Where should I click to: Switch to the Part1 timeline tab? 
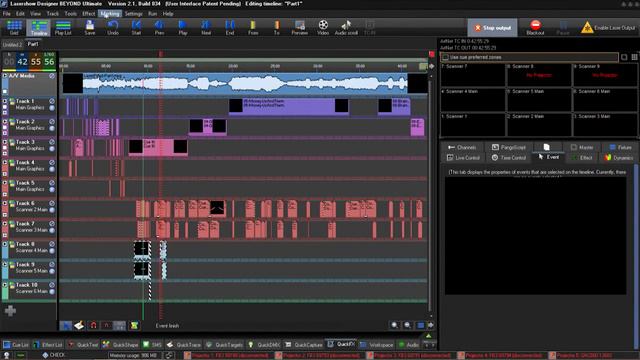pos(33,44)
